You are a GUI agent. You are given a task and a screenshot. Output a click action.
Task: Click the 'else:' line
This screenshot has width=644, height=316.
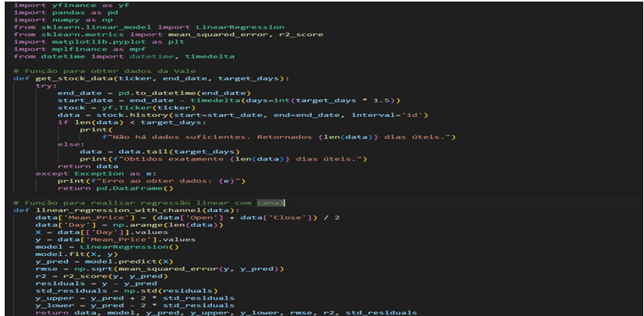click(x=71, y=144)
